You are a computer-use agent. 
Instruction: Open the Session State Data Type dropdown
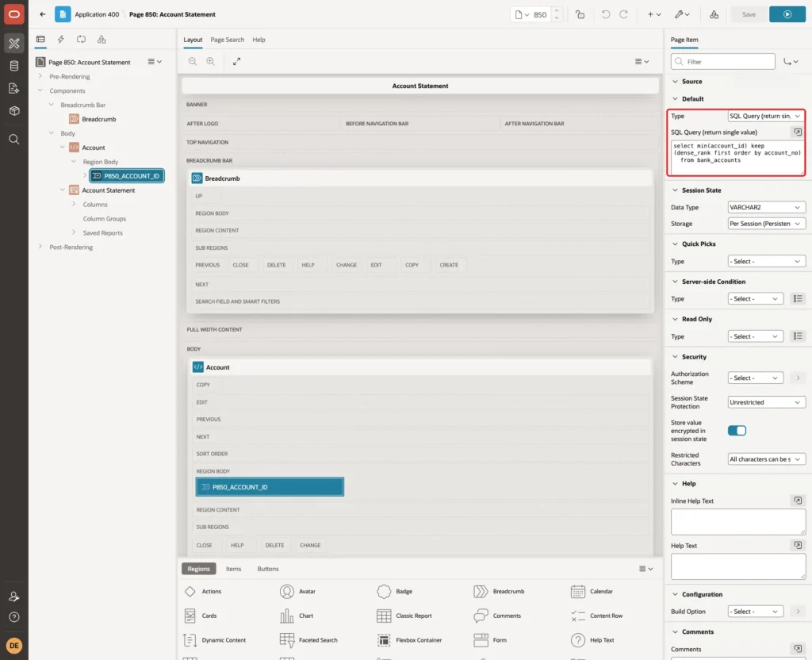click(x=767, y=207)
